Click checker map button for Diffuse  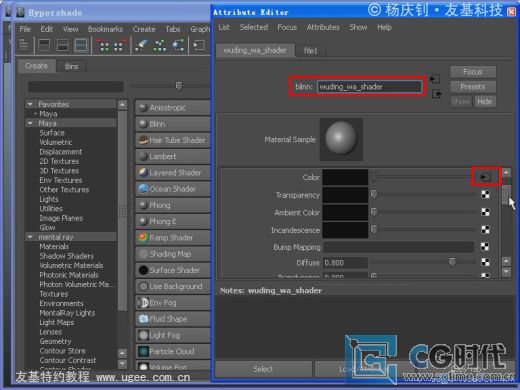tap(486, 262)
